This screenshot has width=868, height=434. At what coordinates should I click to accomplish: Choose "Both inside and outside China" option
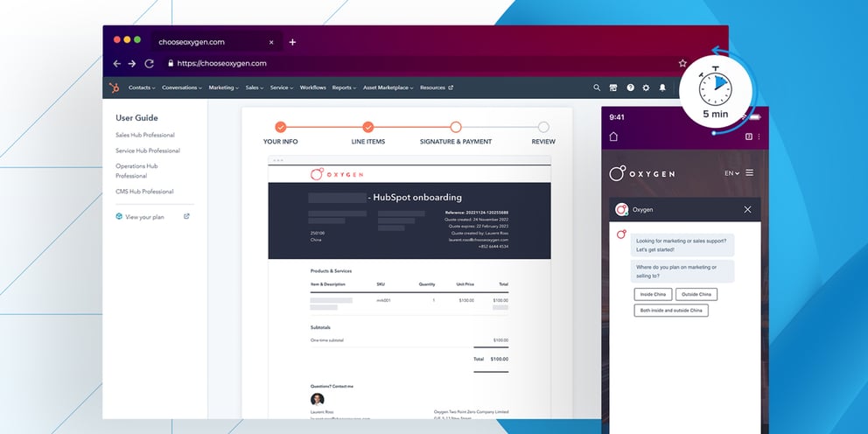(x=671, y=310)
